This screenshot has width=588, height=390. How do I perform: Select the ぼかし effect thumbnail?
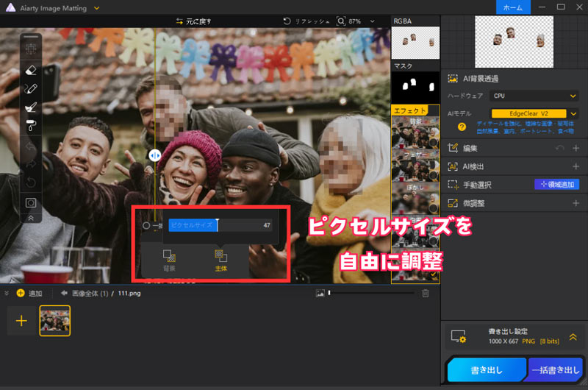[415, 199]
